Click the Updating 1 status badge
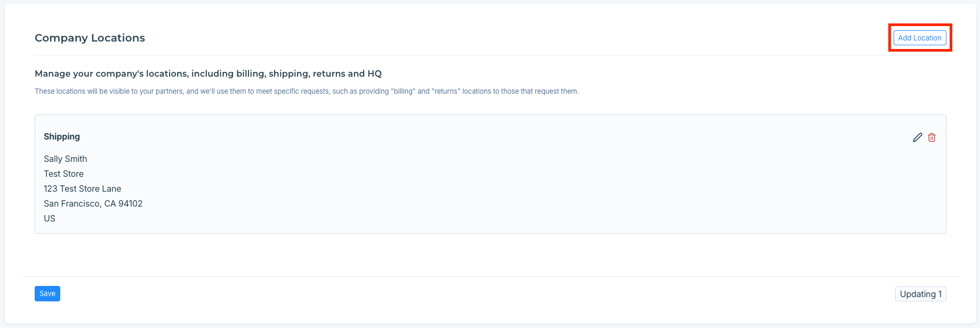This screenshot has width=980, height=328. [x=920, y=294]
